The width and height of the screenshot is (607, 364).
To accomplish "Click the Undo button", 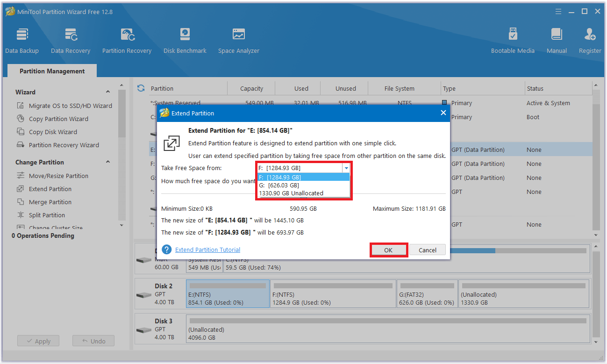I will [93, 341].
